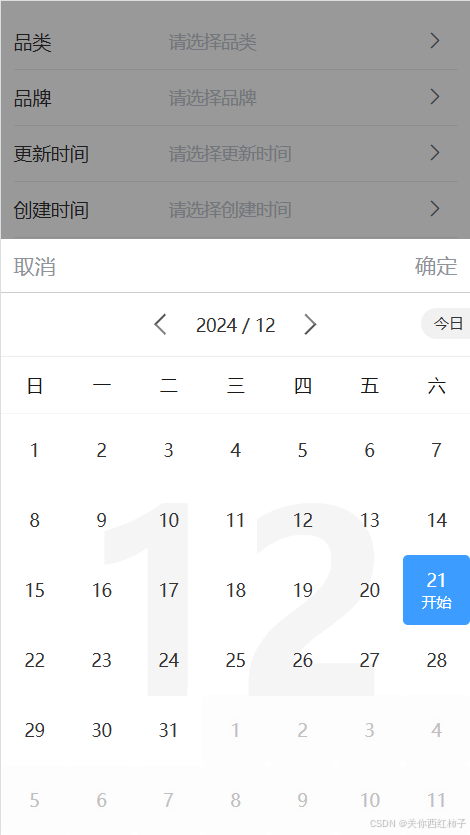Screen dimensions: 470x835
Task: Jump to today with 今日
Action: pyautogui.click(x=446, y=323)
